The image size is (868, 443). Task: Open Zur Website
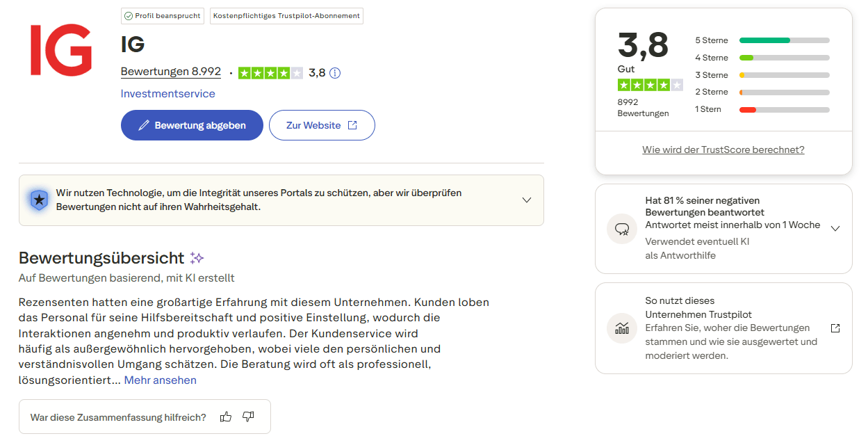(x=322, y=124)
